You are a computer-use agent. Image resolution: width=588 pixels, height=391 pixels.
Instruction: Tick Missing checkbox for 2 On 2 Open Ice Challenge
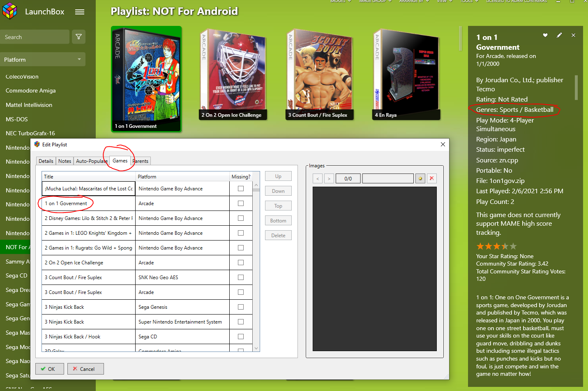click(x=241, y=263)
